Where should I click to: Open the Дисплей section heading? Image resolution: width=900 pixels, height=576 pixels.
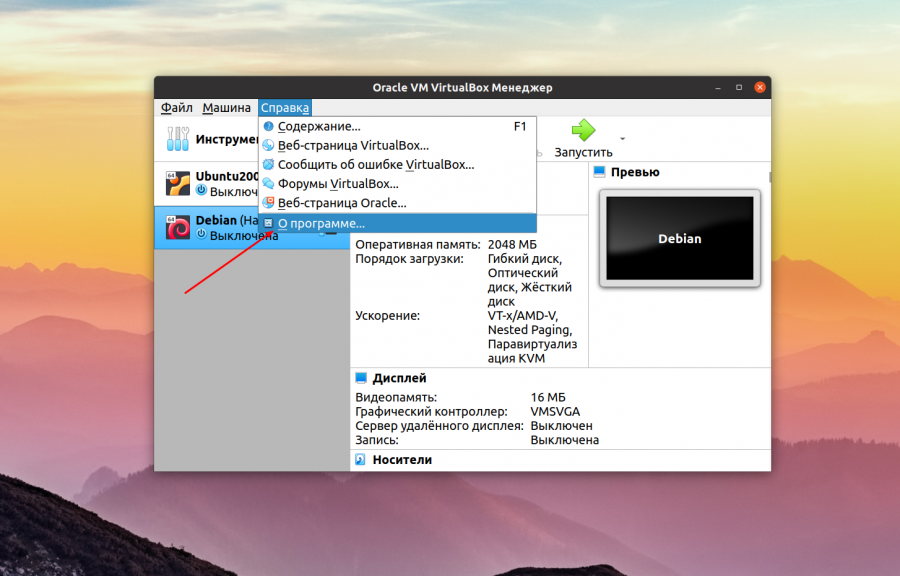click(x=399, y=378)
